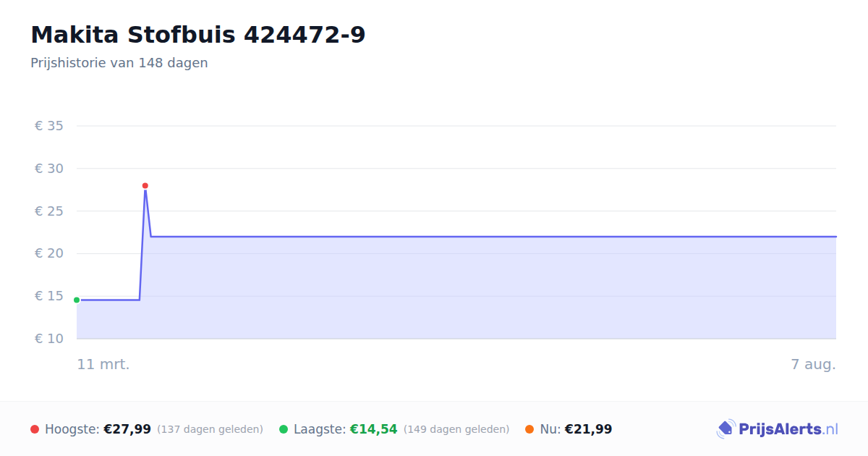Click the green lowest-price dot on chart
This screenshot has width=868, height=456.
(x=77, y=300)
